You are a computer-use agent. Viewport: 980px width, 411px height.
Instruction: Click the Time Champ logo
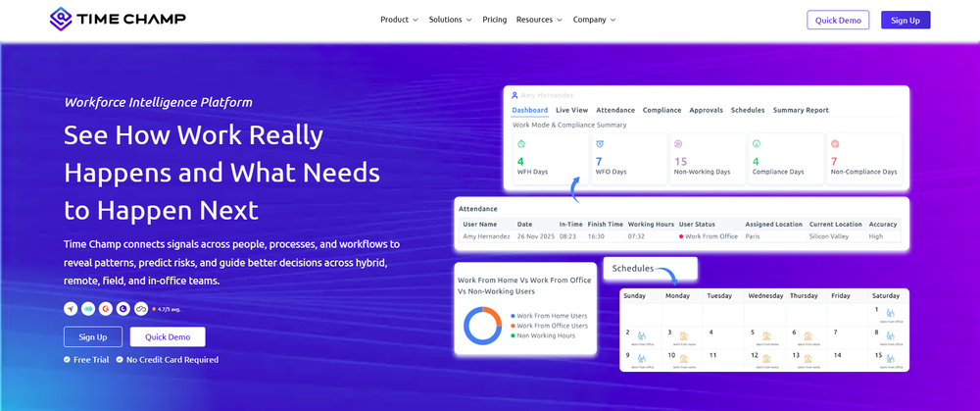118,19
